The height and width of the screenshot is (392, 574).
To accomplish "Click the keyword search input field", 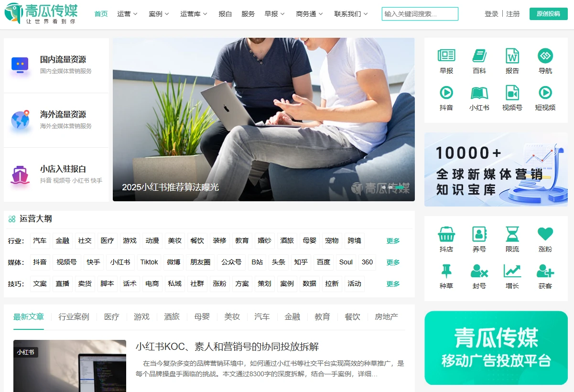I will pyautogui.click(x=420, y=14).
